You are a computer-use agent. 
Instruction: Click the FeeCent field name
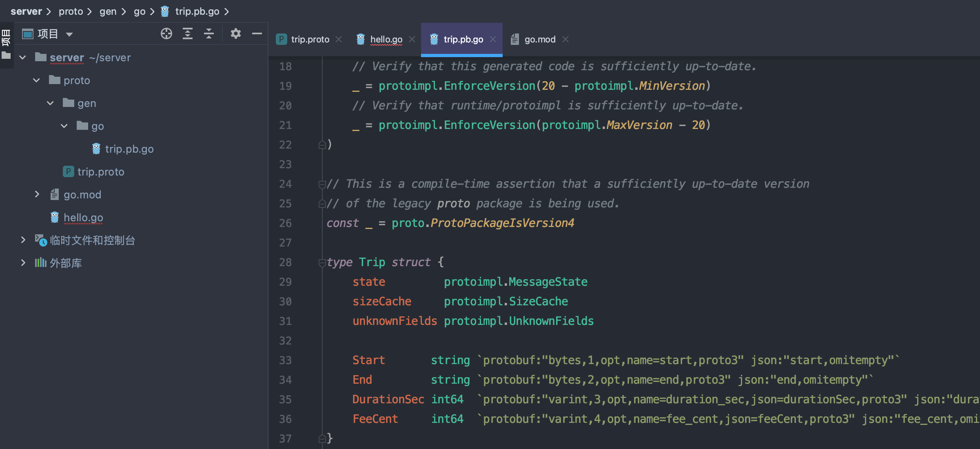tap(375, 419)
